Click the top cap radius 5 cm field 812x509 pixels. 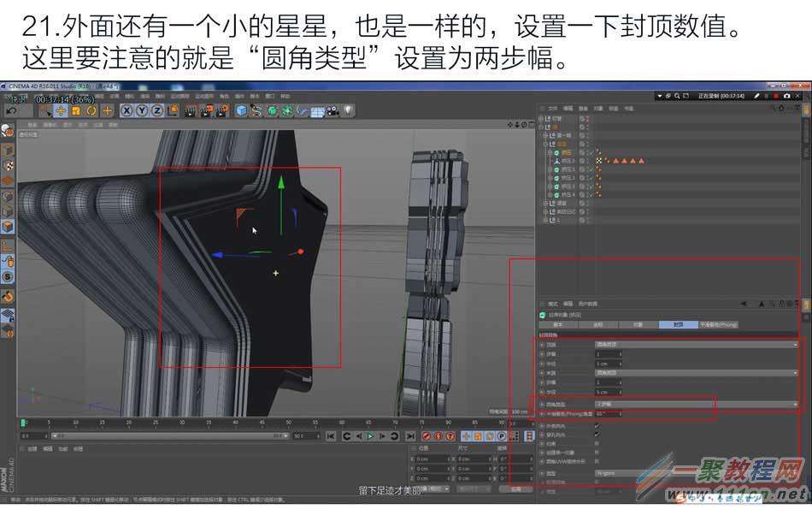click(x=608, y=364)
